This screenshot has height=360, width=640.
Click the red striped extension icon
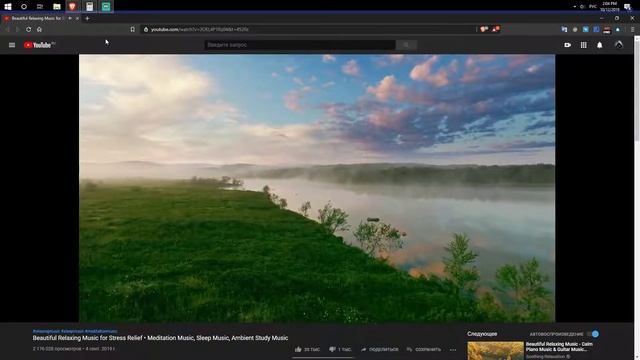click(607, 29)
